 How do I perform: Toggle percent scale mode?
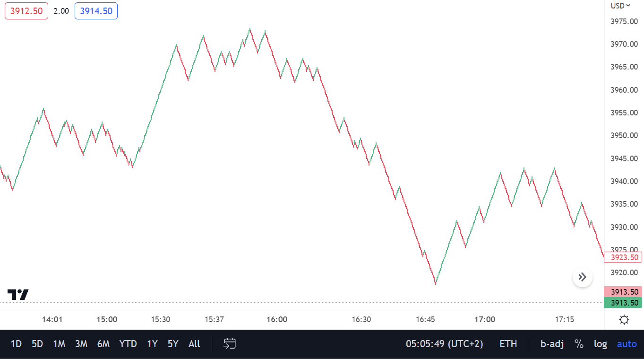[x=579, y=344]
